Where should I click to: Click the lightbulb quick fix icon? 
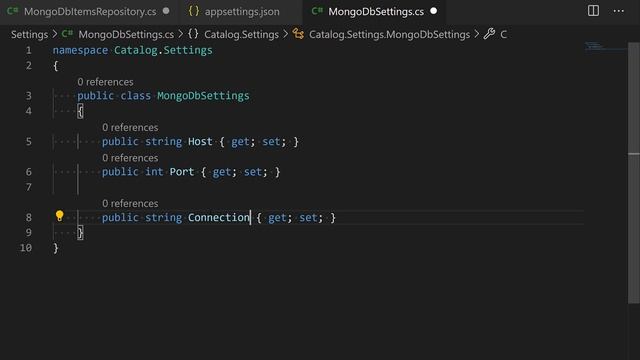click(60, 216)
